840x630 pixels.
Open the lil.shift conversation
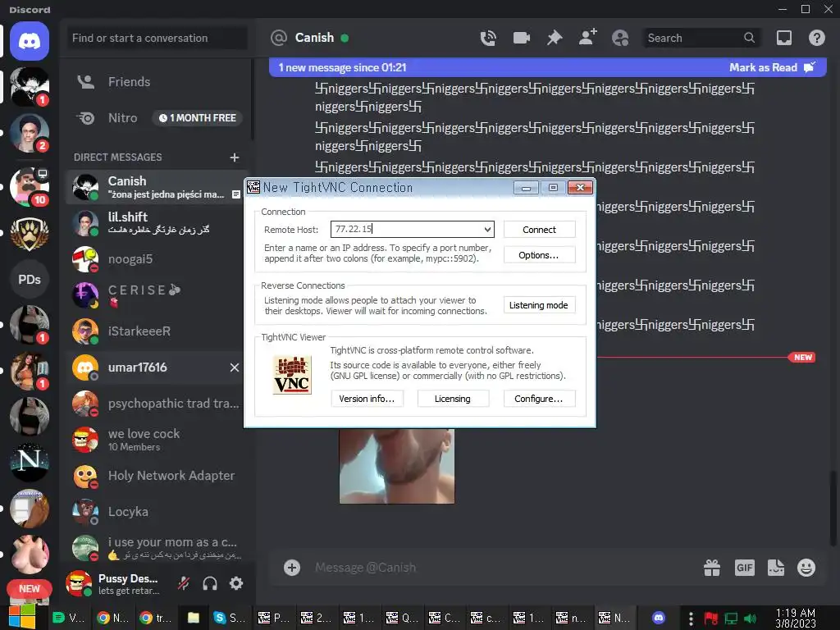(x=155, y=223)
